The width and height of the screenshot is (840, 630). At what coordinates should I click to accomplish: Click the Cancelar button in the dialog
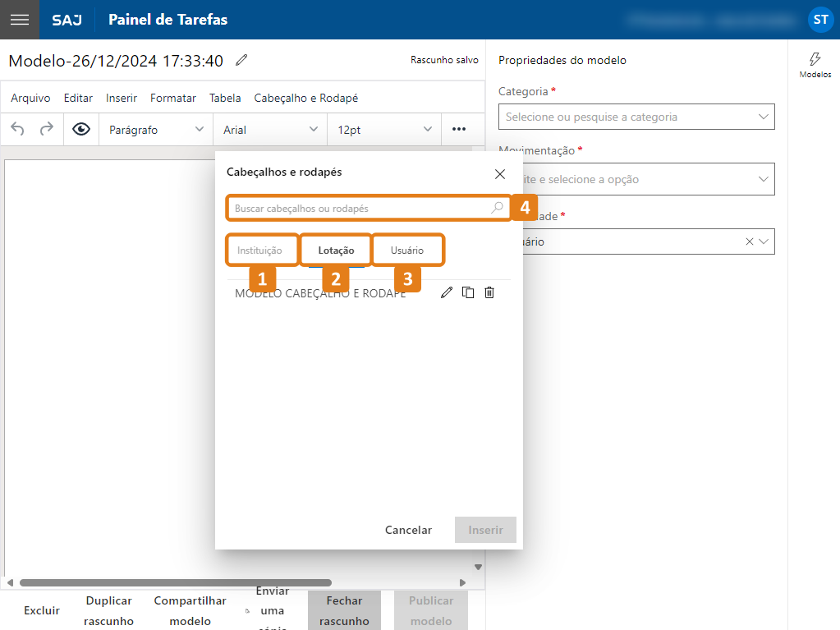tap(408, 530)
